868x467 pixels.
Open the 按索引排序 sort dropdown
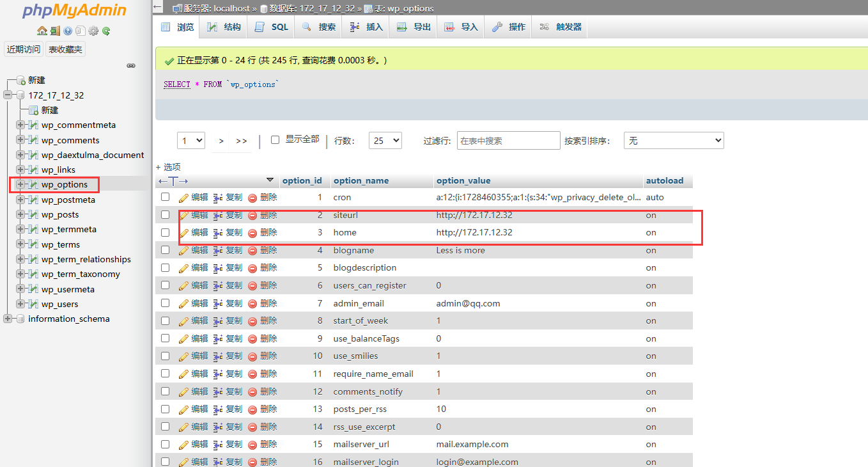673,141
